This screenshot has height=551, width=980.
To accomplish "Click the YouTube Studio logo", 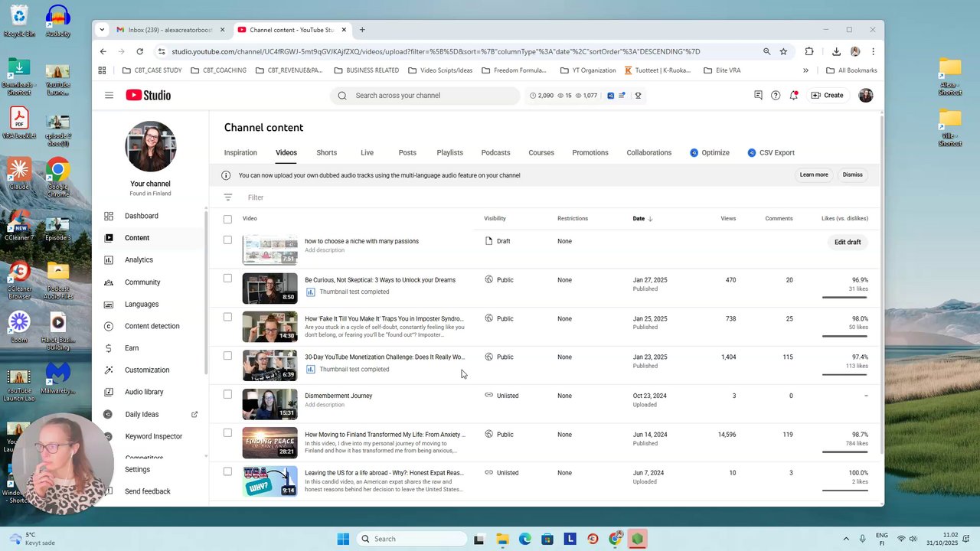I will (x=149, y=96).
